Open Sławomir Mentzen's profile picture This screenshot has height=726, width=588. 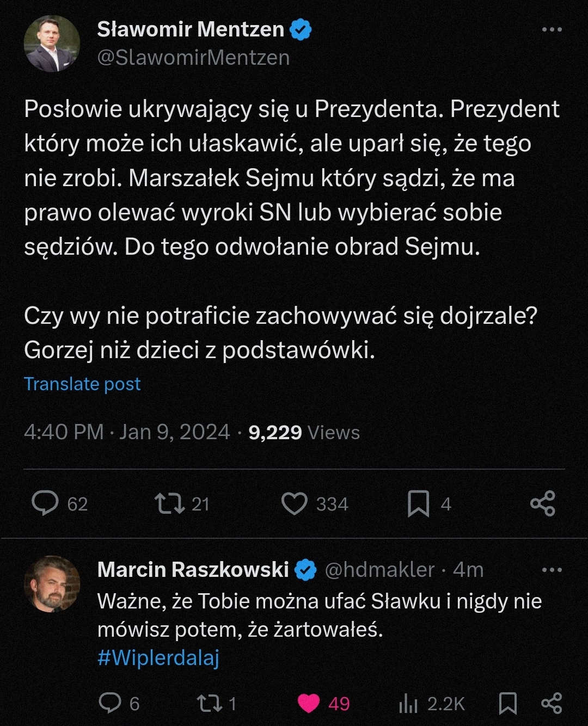(52, 44)
